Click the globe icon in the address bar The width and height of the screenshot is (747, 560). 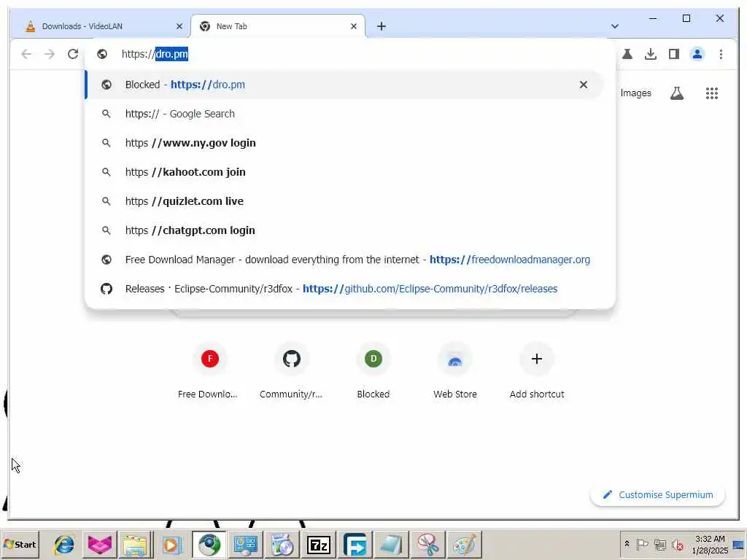click(102, 54)
